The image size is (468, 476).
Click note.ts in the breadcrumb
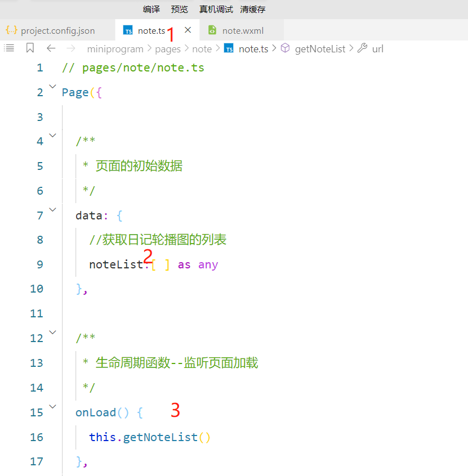[253, 49]
